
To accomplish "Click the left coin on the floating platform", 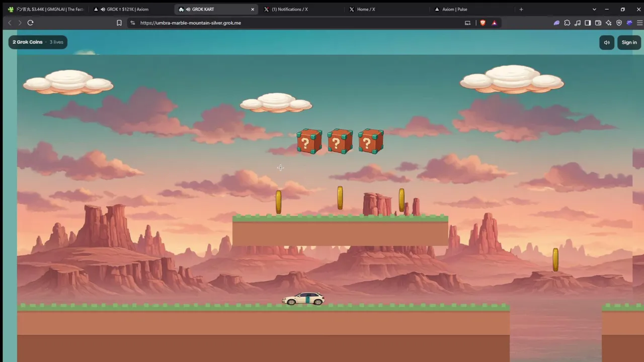I will (x=278, y=202).
